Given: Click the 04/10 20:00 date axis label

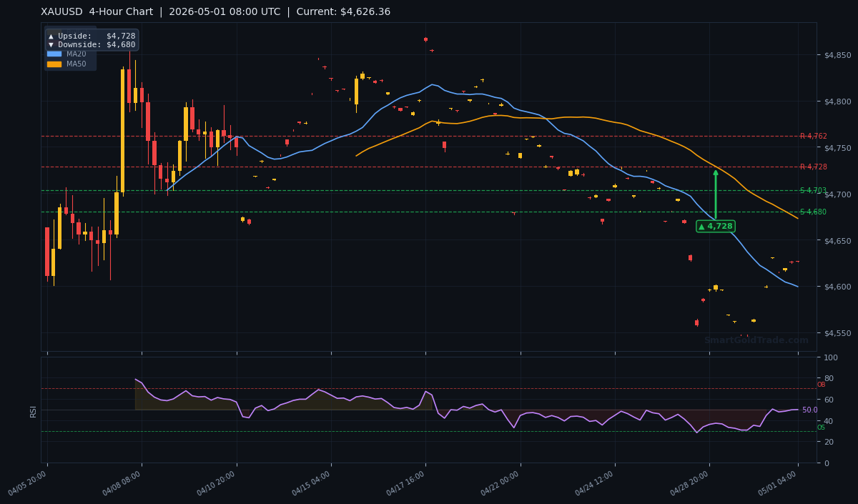Looking at the screenshot, I should click(x=217, y=483).
